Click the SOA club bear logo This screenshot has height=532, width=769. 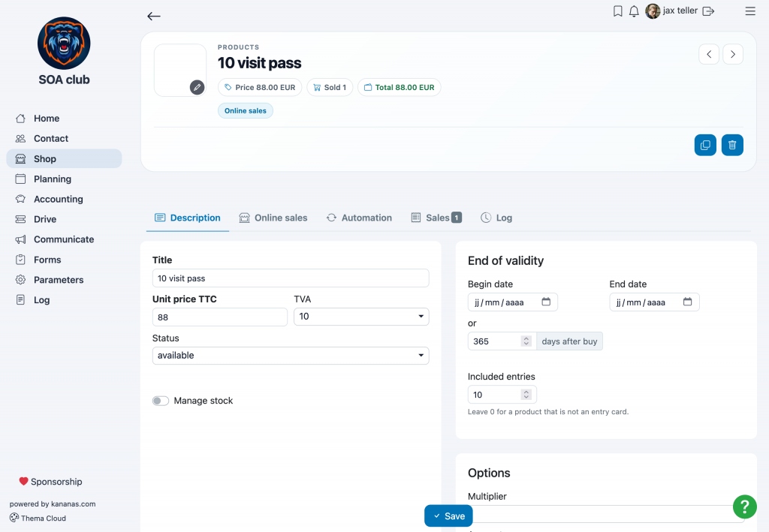(x=64, y=43)
